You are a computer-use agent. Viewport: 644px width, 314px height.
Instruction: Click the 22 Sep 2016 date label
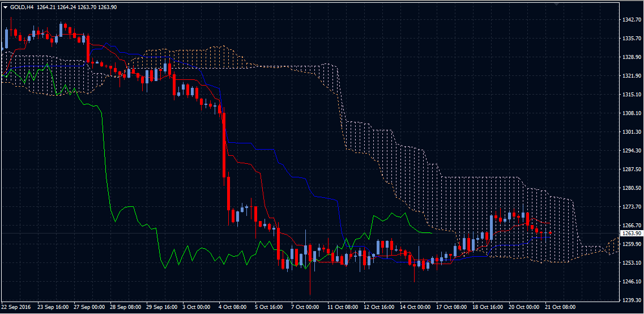point(16,307)
